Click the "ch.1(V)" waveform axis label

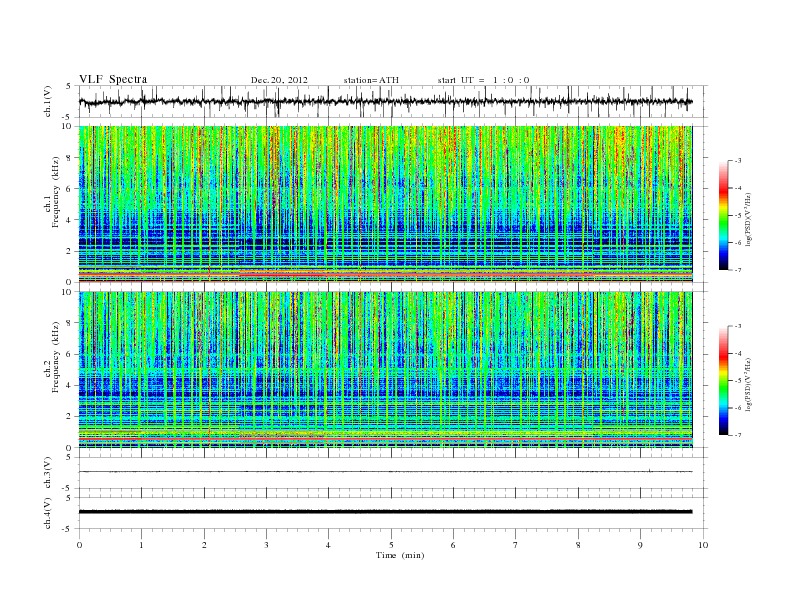[x=48, y=101]
